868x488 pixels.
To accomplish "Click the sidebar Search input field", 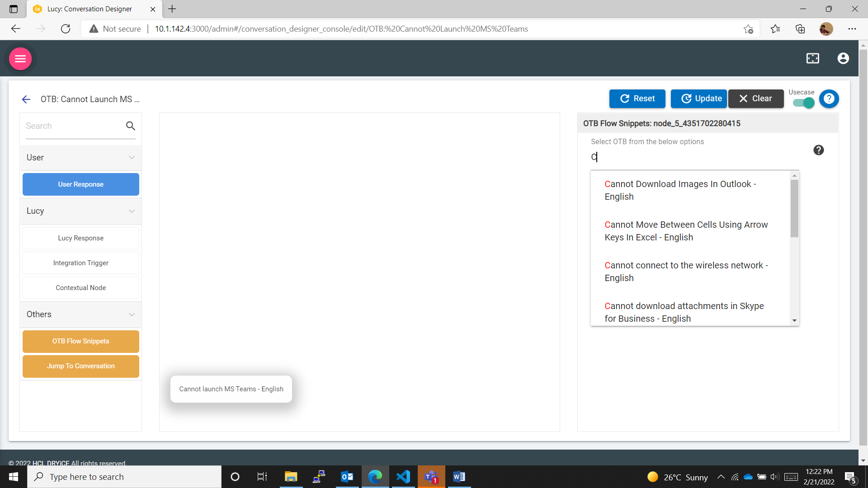I will 72,126.
